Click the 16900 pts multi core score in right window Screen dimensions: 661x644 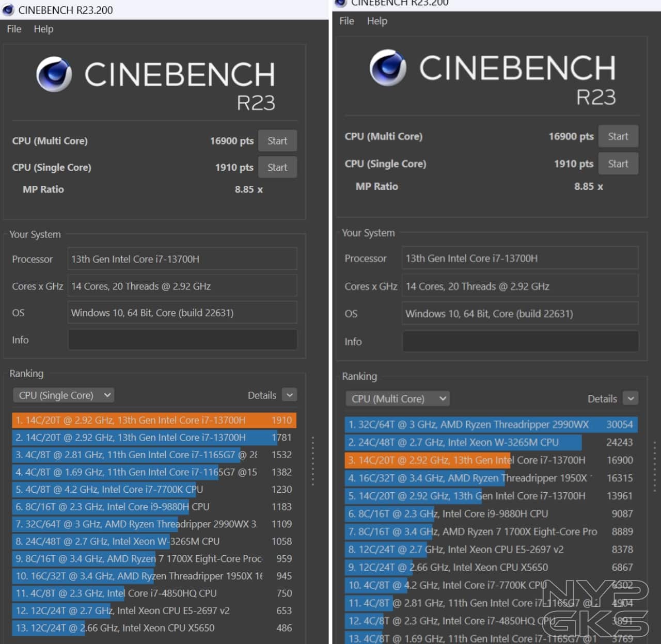click(571, 136)
